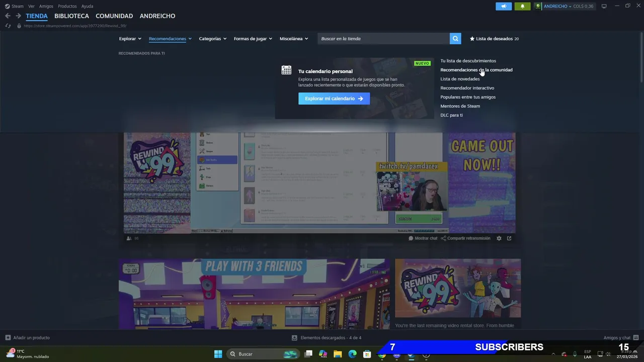Enter Big Picture mode icon

[604, 6]
